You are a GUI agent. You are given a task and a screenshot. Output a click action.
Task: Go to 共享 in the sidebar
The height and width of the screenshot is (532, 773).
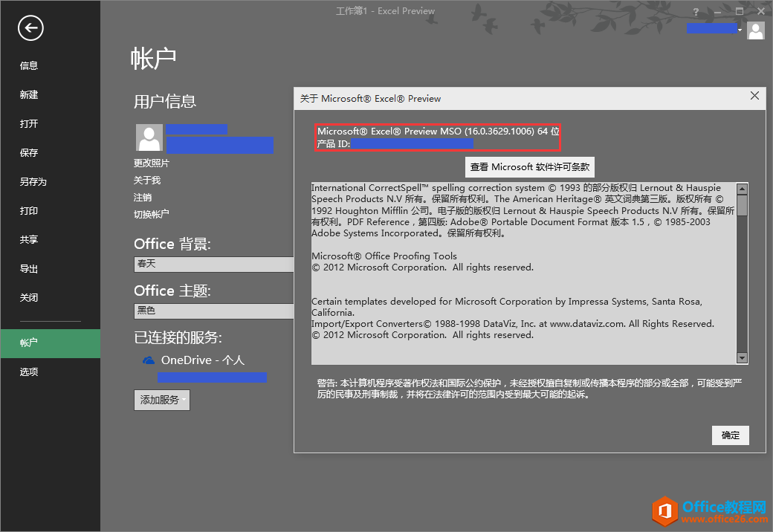pos(28,239)
